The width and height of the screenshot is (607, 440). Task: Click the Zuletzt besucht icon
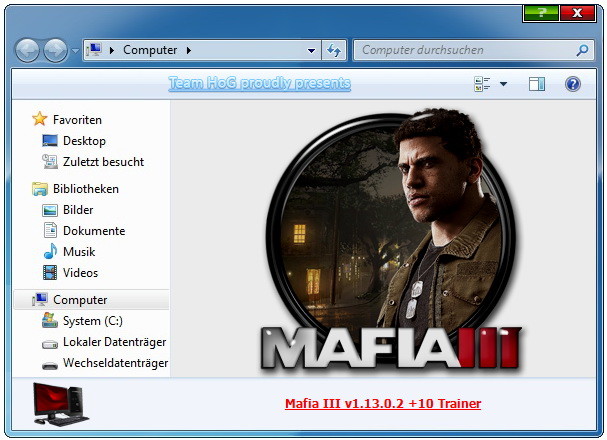click(50, 161)
